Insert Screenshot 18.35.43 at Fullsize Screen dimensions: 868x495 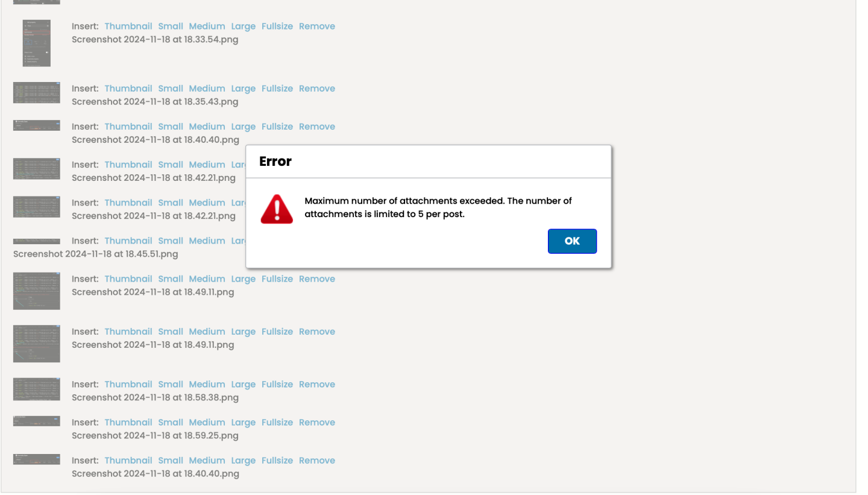click(x=277, y=89)
